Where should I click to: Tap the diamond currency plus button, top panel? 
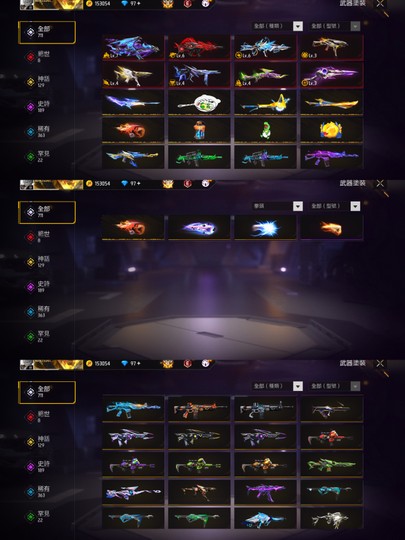point(139,3)
